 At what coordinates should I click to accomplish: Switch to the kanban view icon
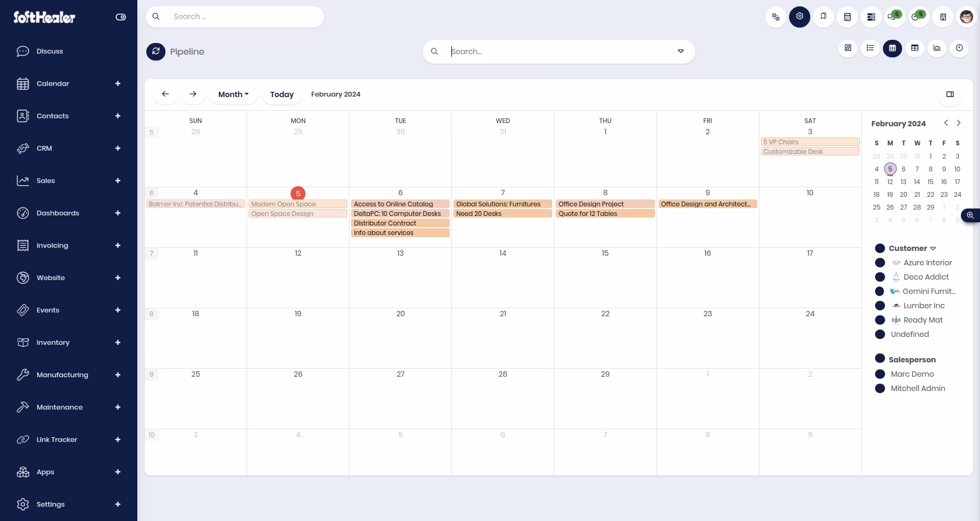848,48
